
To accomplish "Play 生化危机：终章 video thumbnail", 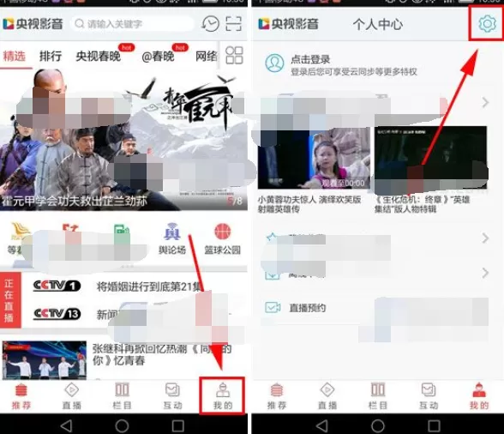I will [430, 158].
